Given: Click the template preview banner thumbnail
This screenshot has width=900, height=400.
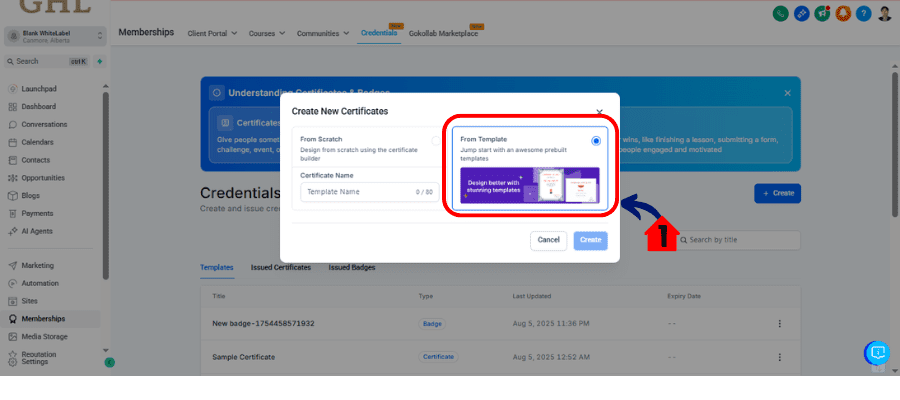Looking at the screenshot, I should click(530, 185).
